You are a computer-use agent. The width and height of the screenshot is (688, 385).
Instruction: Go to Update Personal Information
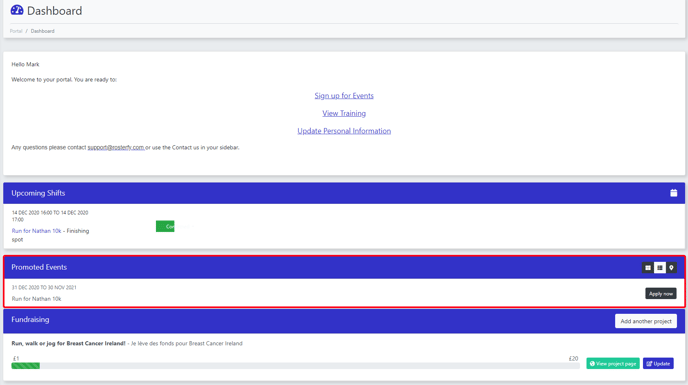(344, 131)
